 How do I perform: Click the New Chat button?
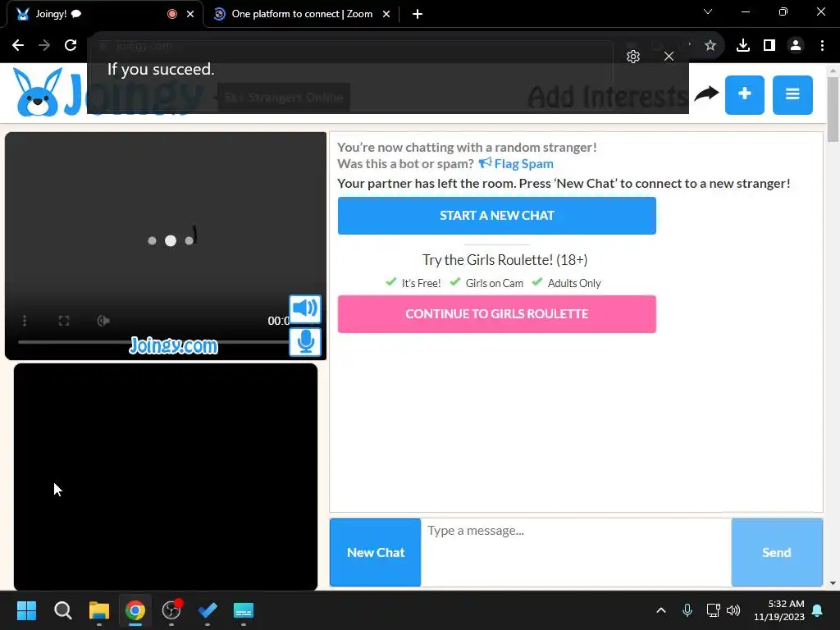coord(375,552)
